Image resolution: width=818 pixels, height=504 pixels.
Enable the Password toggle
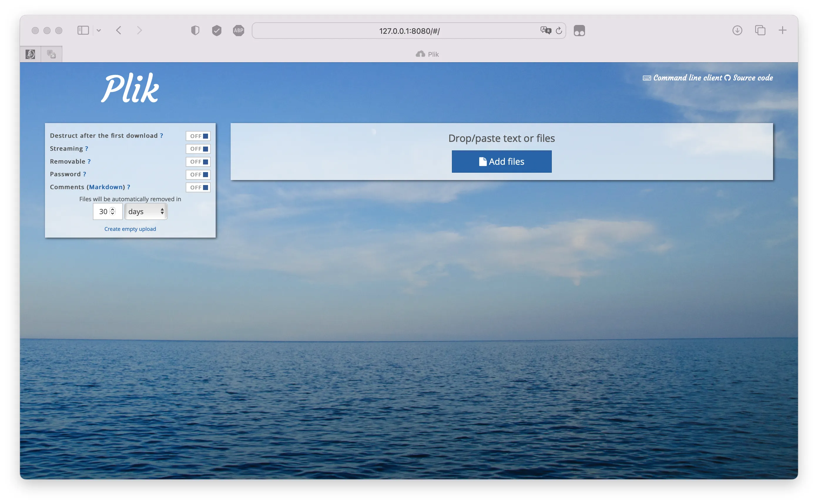(198, 175)
